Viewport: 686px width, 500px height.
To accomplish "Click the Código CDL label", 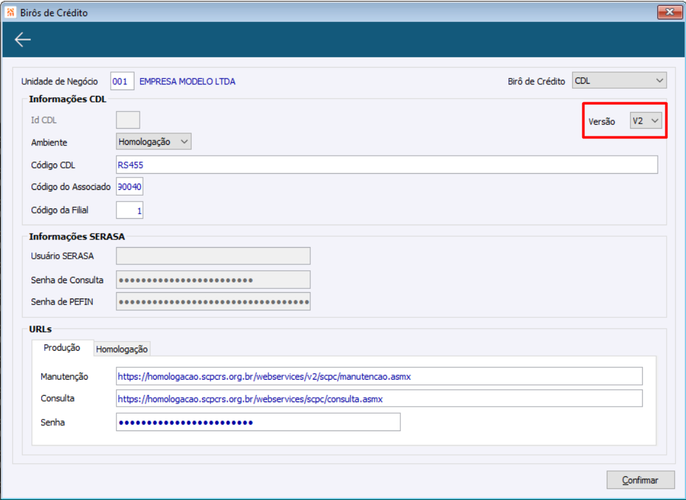I will click(x=53, y=165).
